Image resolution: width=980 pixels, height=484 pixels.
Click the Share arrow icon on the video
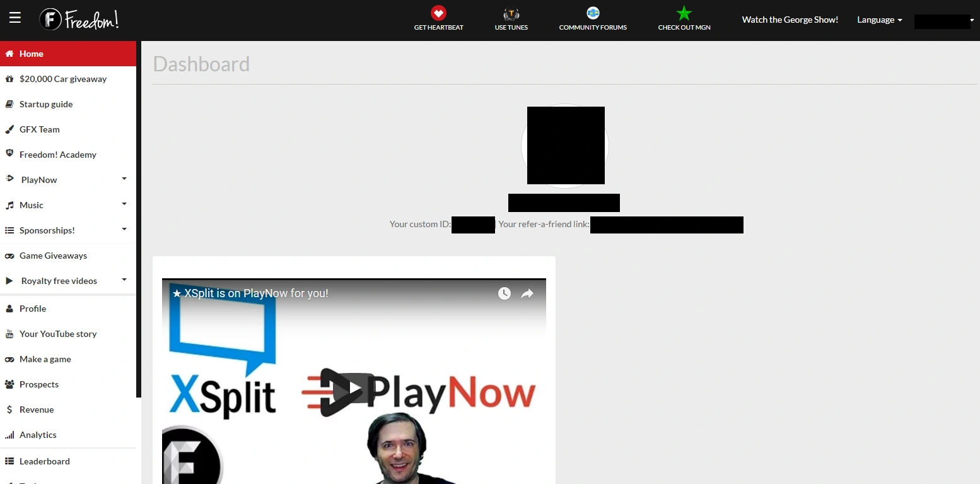click(x=527, y=293)
